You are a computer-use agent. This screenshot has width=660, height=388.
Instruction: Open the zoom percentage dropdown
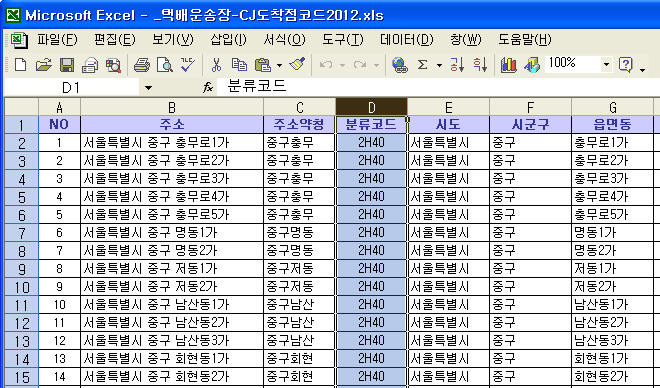click(x=606, y=64)
